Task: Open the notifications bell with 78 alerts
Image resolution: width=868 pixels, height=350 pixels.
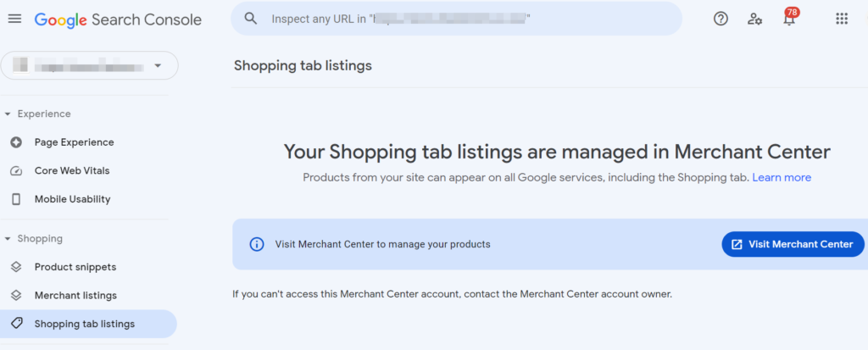Action: coord(789,19)
